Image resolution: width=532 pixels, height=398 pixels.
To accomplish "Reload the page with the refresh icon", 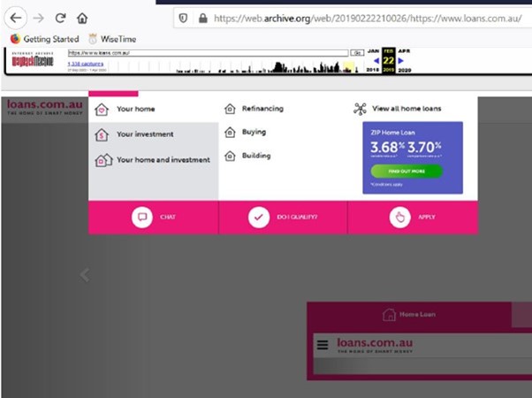I will click(x=60, y=18).
